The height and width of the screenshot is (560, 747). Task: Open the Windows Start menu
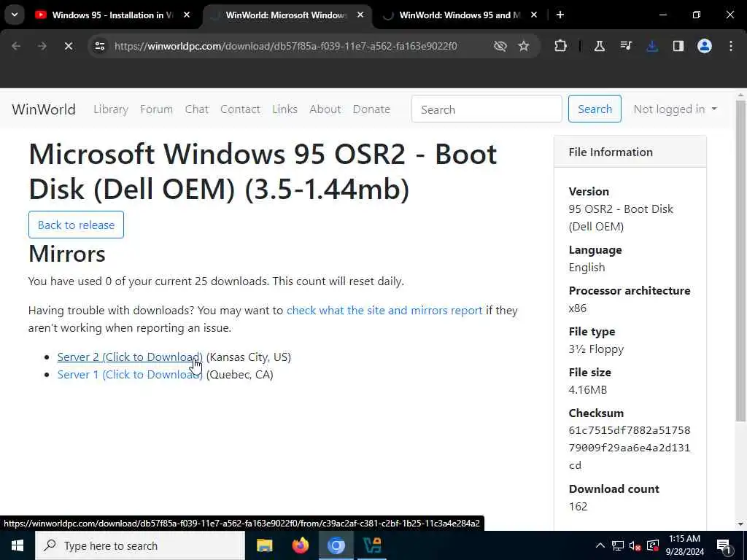(x=18, y=545)
